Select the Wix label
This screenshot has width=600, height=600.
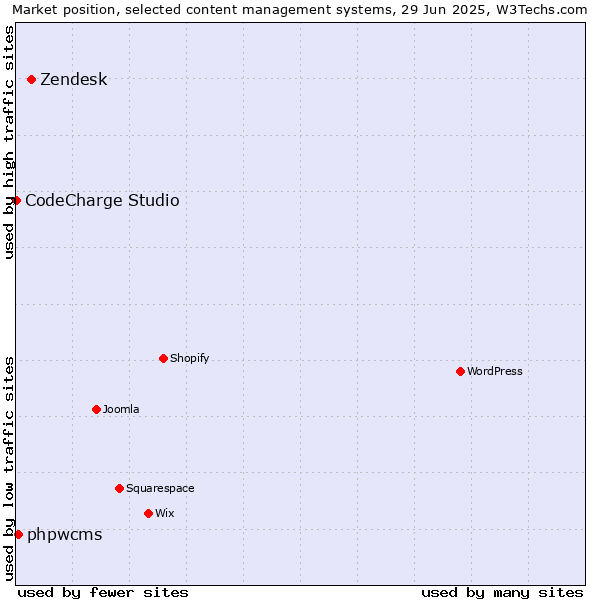(x=165, y=513)
